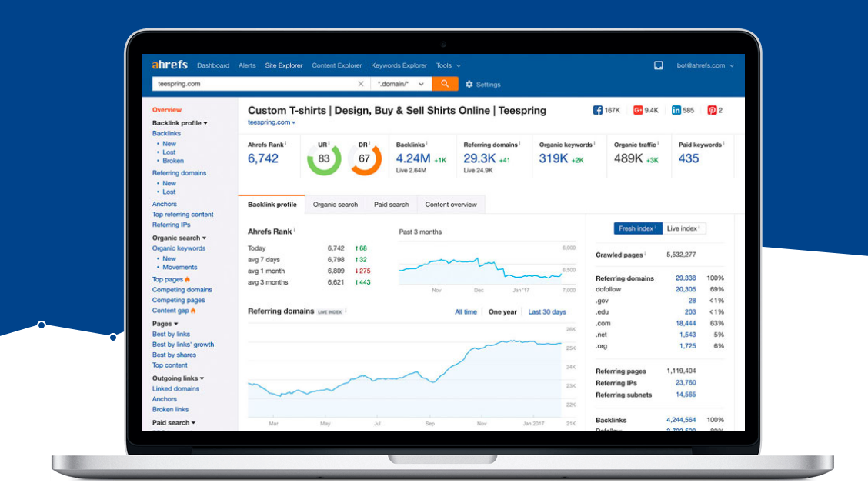
Task: Click the dofollow 20,305 count
Action: [x=686, y=289]
